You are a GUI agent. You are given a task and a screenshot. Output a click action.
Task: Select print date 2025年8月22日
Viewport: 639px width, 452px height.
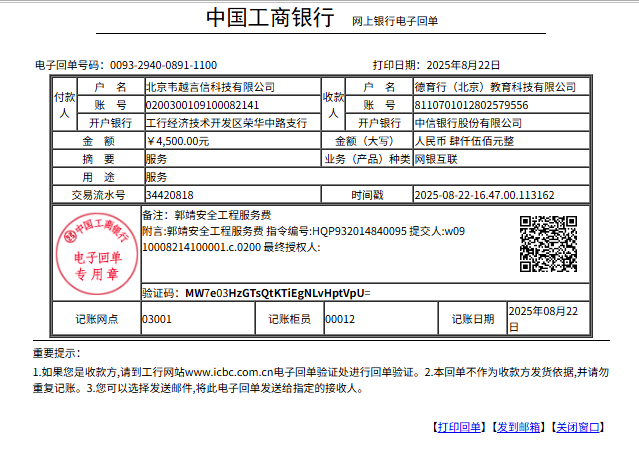pyautogui.click(x=463, y=65)
